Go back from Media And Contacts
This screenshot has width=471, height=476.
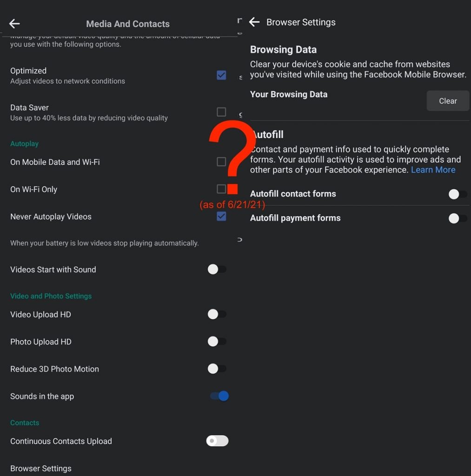pos(14,24)
